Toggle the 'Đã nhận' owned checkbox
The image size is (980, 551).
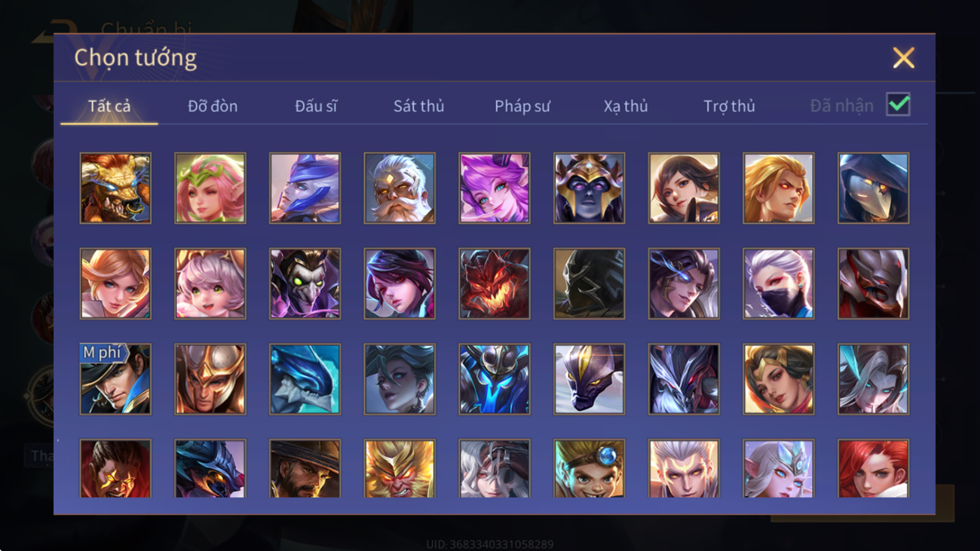point(899,105)
